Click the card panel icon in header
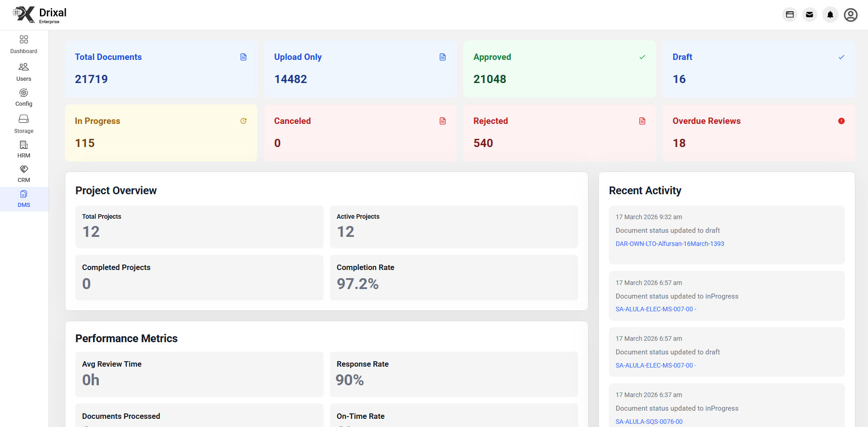Image resolution: width=868 pixels, height=427 pixels. (790, 15)
